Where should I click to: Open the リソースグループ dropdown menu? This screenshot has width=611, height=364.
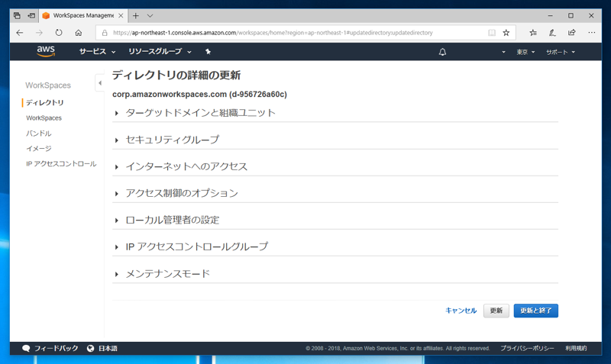(x=160, y=51)
